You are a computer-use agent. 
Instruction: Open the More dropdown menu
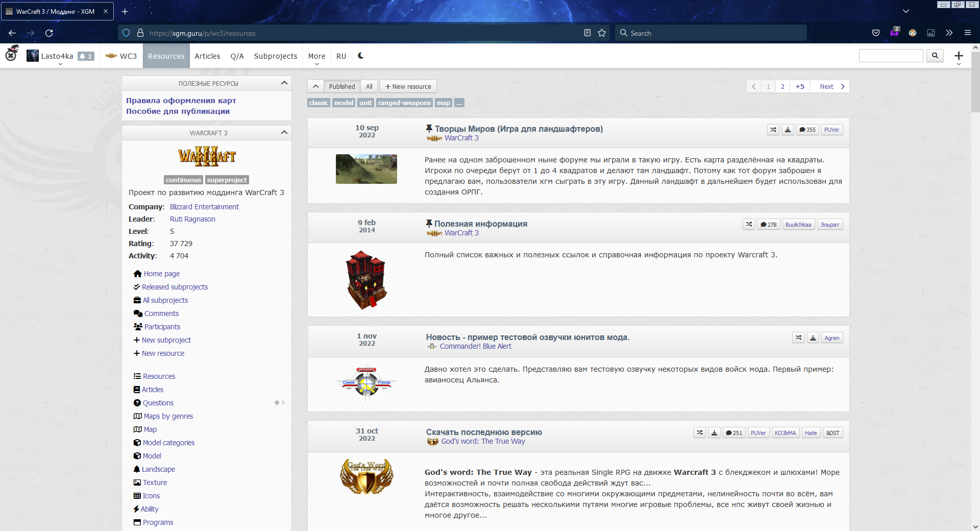(316, 56)
